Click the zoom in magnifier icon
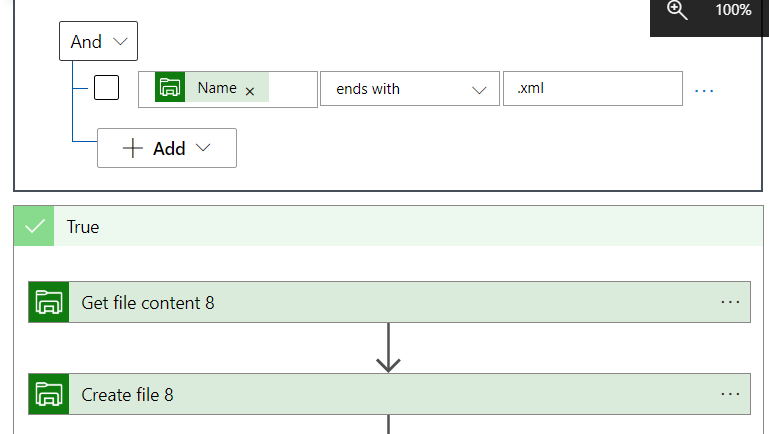Screen dimensions: 769x434 click(x=677, y=10)
